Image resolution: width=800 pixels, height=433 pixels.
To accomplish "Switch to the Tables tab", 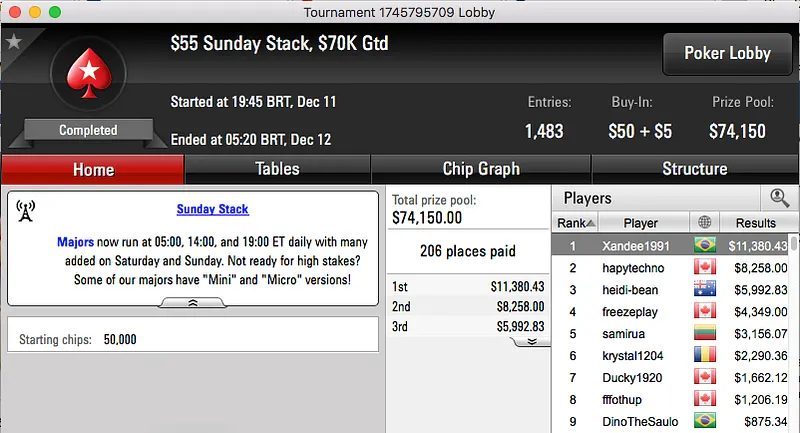I will coord(277,169).
